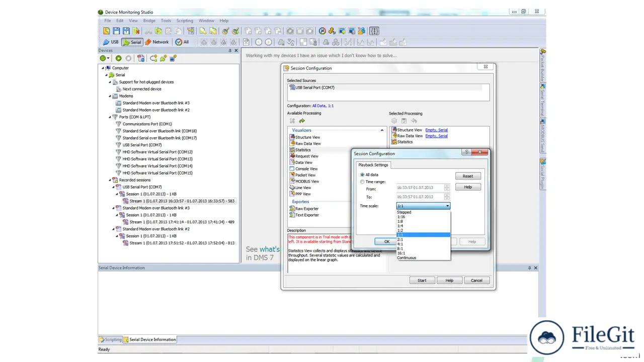Screen dimensions: 644x362
Task: Click the scissors Cut toolbar icon
Action: click(148, 31)
